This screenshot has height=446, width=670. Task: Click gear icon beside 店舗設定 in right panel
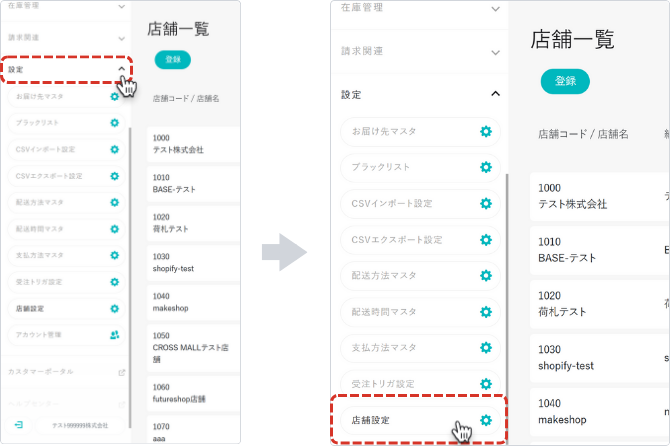click(x=486, y=420)
